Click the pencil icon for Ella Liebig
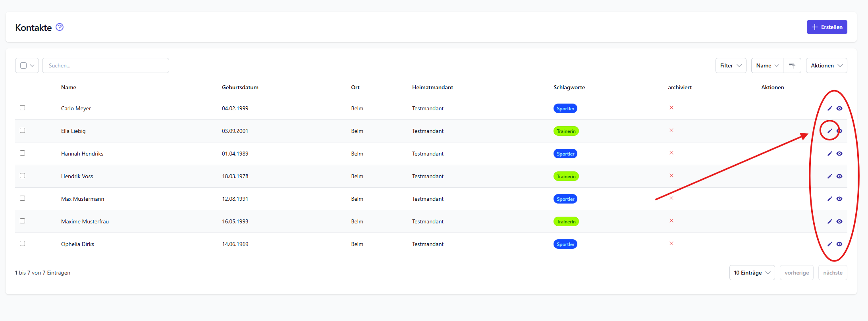 829,131
